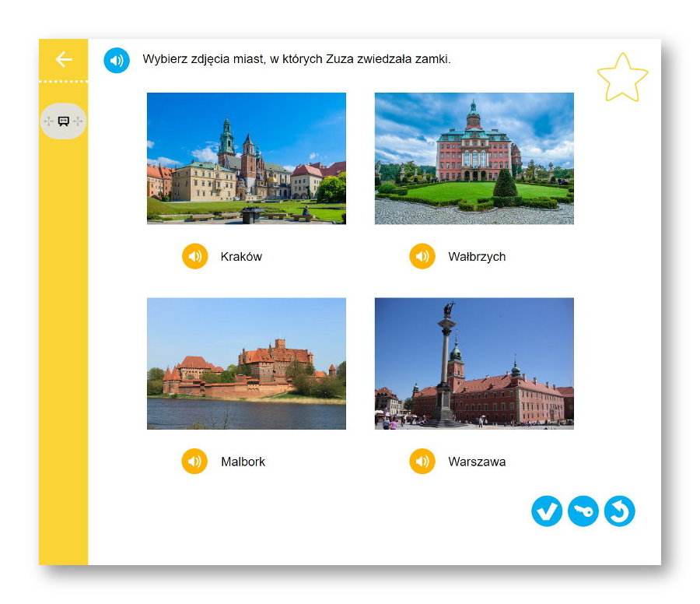Click the Warszawa text label
The image size is (700, 604).
477,462
